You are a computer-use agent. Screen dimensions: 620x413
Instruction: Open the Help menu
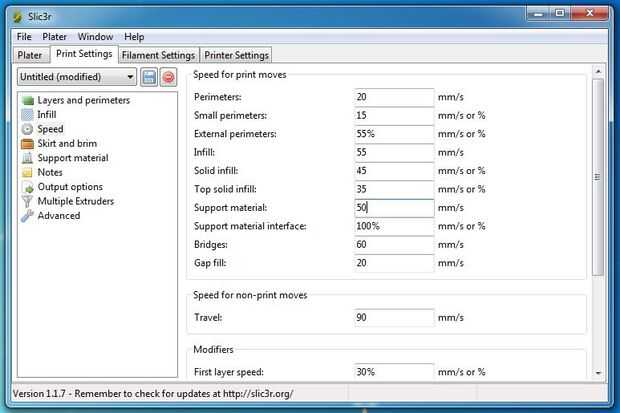coord(134,37)
